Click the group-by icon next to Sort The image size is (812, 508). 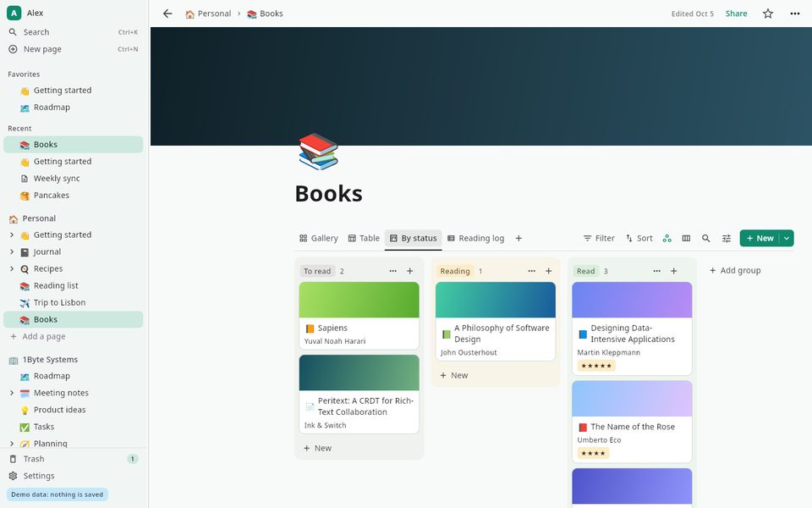tap(667, 239)
